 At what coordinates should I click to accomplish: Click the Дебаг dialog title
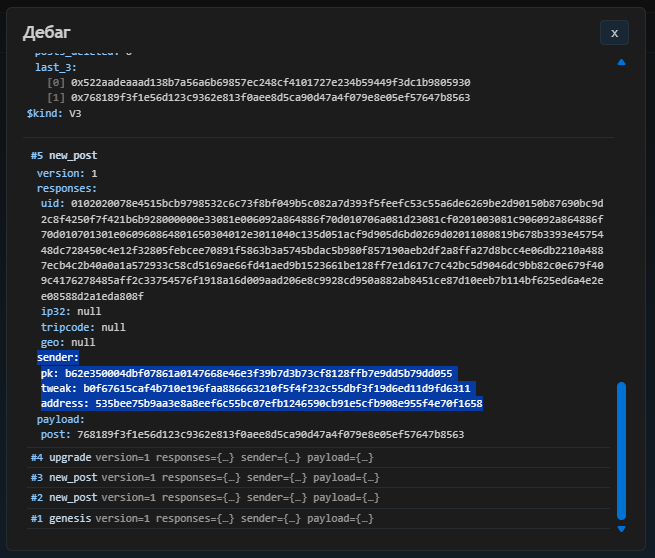(x=46, y=32)
